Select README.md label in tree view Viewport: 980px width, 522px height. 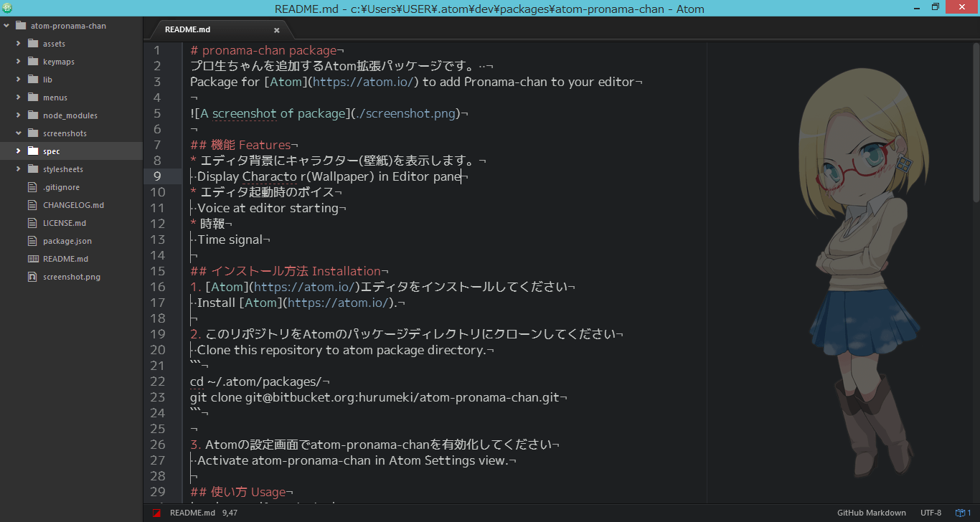point(65,259)
